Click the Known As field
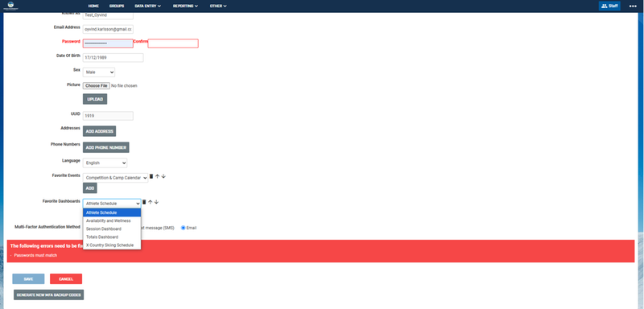 click(x=108, y=15)
